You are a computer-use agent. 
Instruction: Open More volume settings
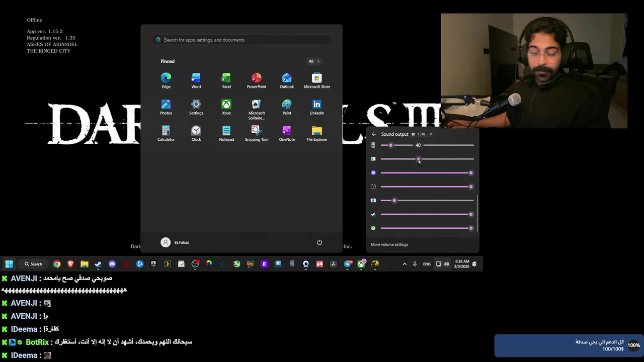tap(389, 244)
